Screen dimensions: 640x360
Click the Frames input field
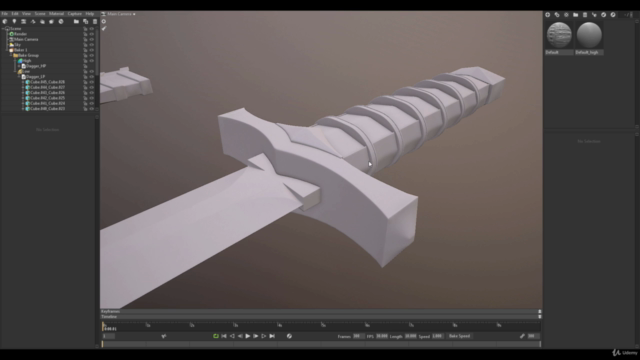(x=358, y=336)
